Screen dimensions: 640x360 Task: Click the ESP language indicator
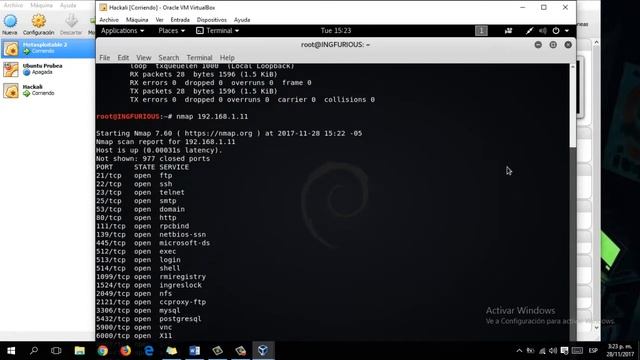(x=593, y=351)
